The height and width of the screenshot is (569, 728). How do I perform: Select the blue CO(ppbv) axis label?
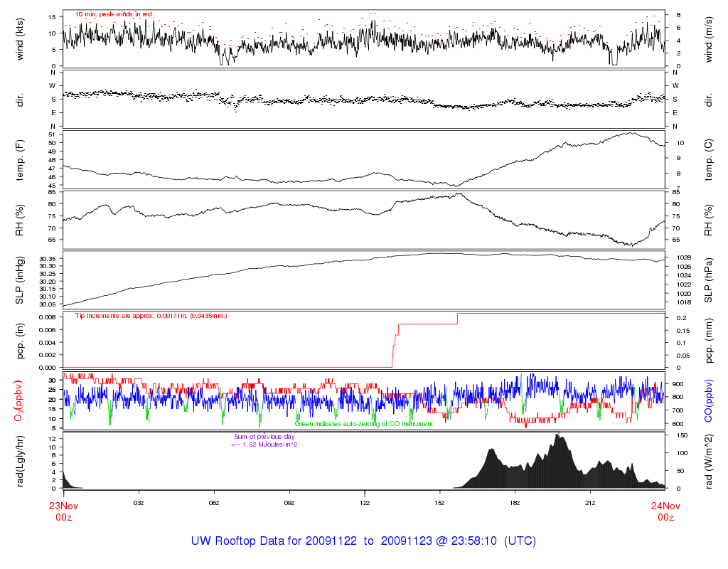tap(708, 400)
